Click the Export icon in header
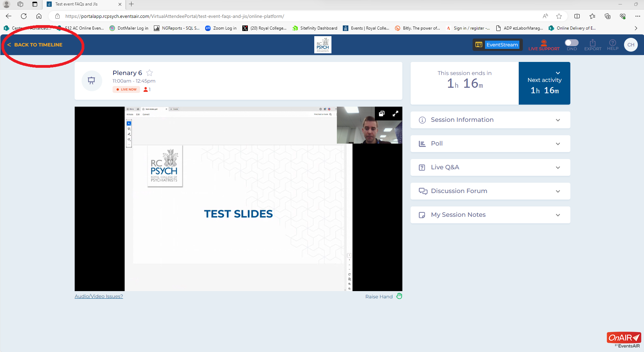Viewport: 644px width, 352px height. click(x=592, y=43)
